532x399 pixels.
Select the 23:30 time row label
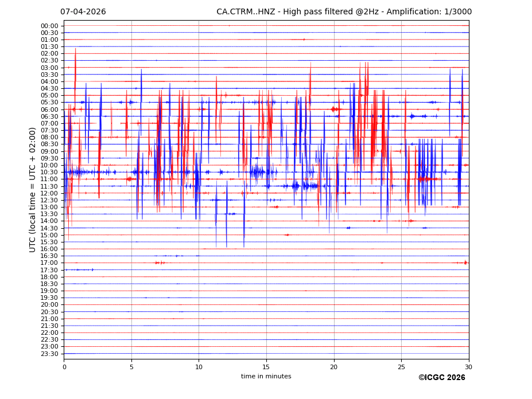[49, 354]
